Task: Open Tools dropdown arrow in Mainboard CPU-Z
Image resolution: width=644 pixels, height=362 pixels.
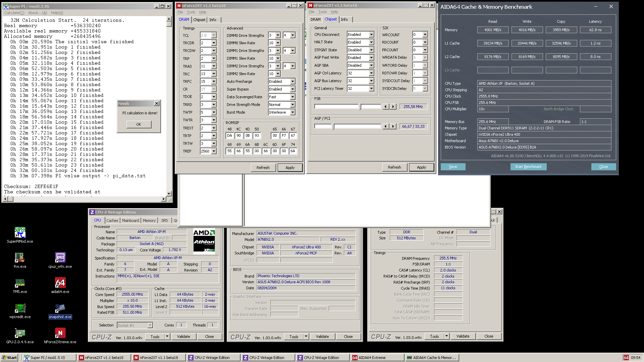Action: (x=306, y=337)
